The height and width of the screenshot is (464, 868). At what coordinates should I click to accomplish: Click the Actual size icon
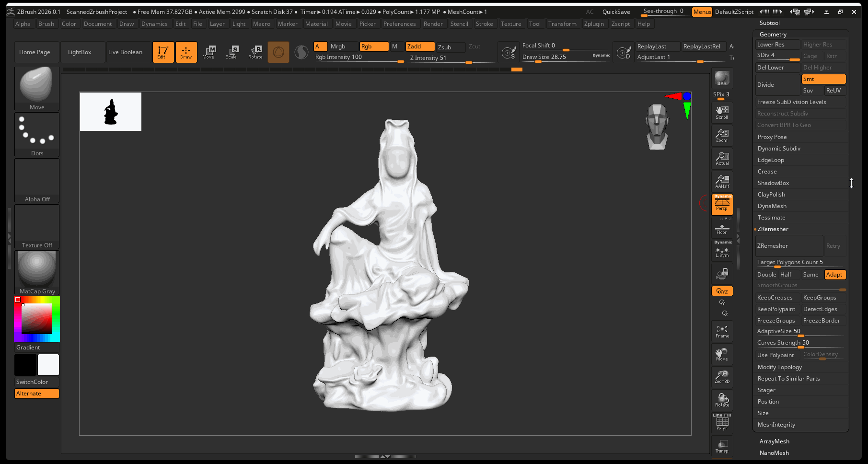pyautogui.click(x=722, y=159)
